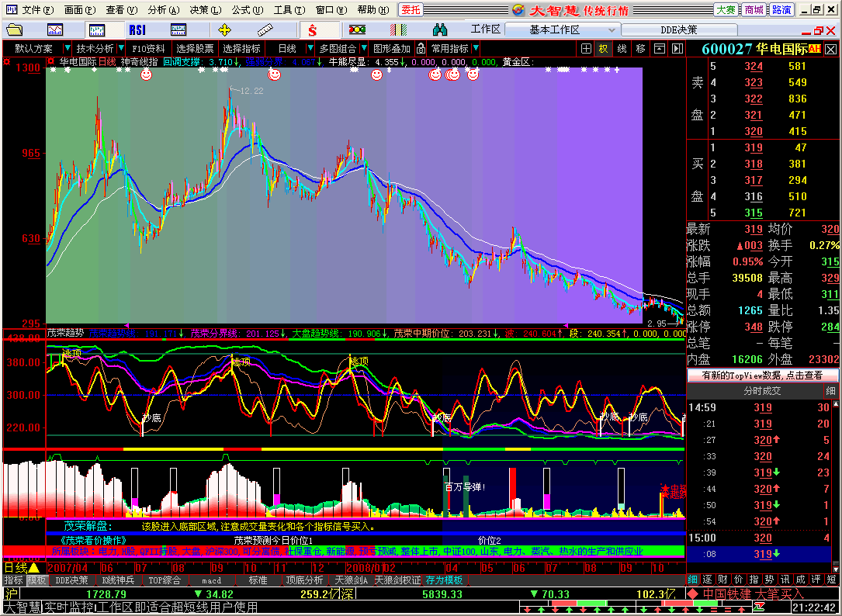Click the 路演 button
842x616 pixels.
pyautogui.click(x=781, y=9)
